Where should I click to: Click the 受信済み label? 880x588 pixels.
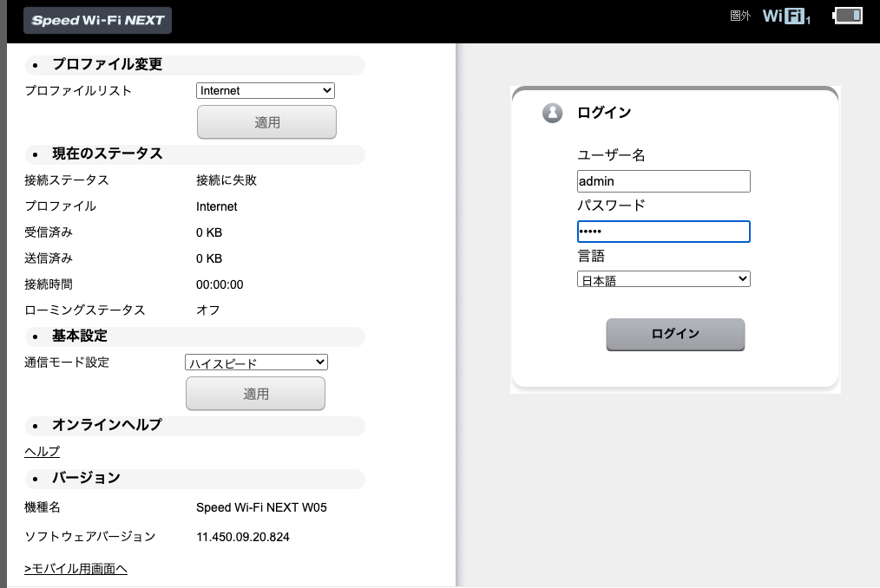pos(49,232)
